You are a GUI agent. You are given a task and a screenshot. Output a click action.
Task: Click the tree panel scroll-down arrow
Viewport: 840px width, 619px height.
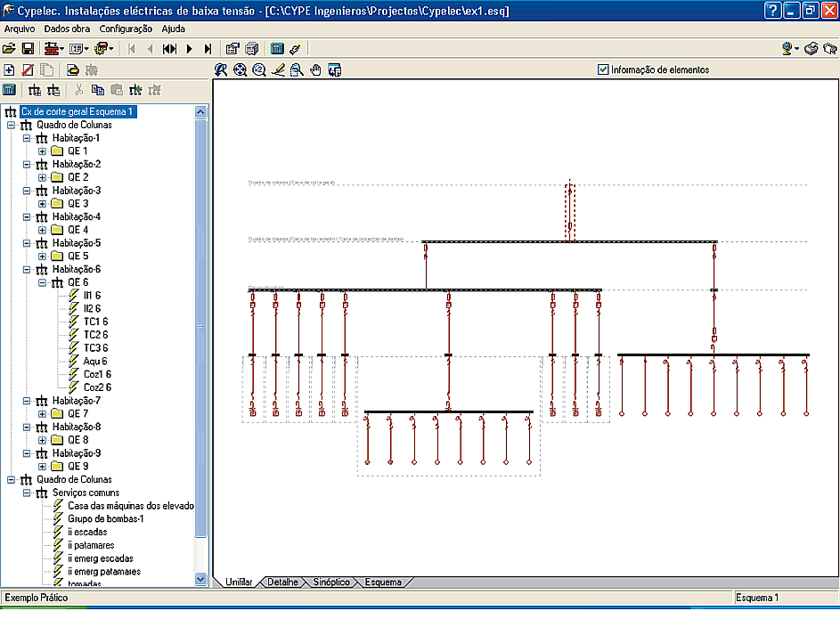pos(200,579)
